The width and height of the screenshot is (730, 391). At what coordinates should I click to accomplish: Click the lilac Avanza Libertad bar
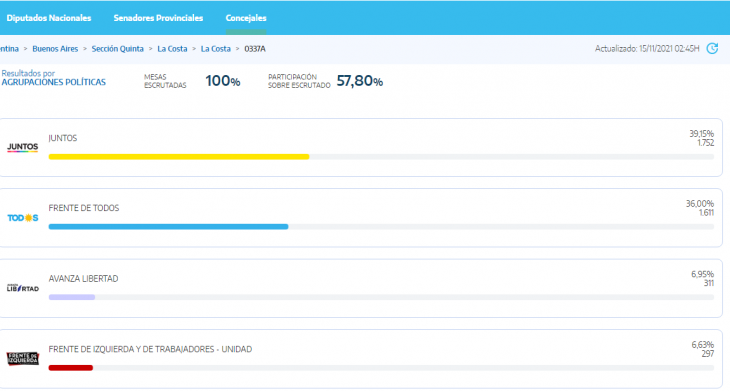72,297
